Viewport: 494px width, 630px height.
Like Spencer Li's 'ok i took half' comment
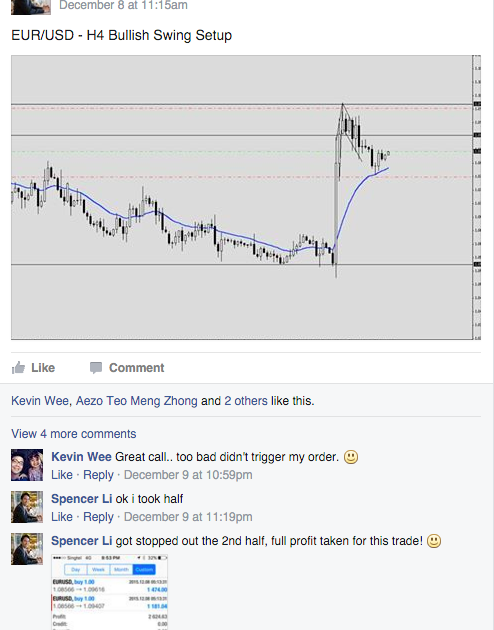(62, 517)
